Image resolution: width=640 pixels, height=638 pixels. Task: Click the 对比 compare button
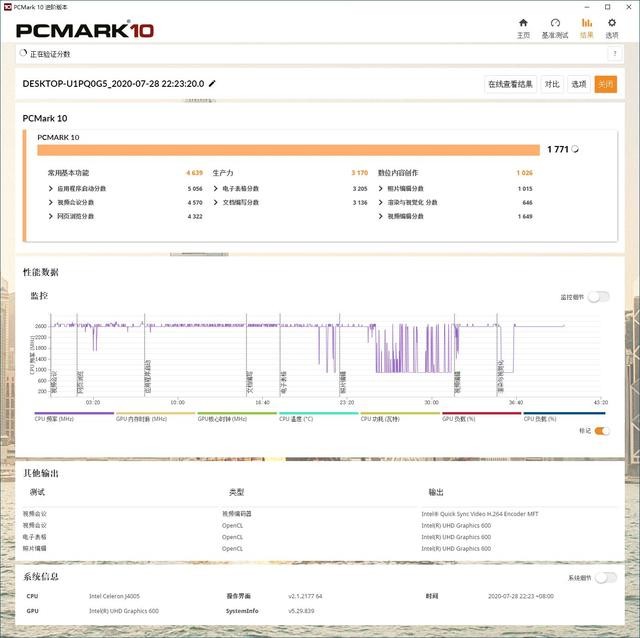pyautogui.click(x=552, y=84)
